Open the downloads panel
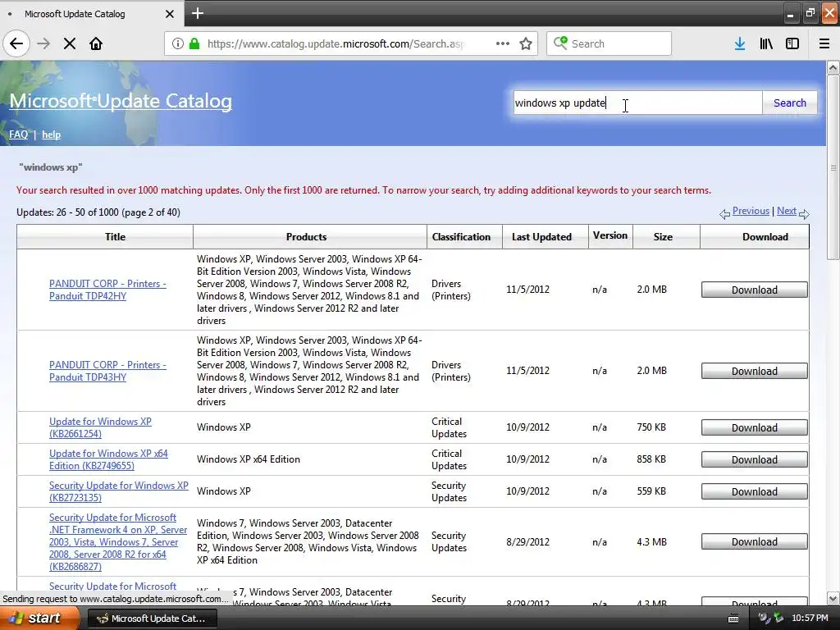The width and height of the screenshot is (840, 630). pos(740,43)
